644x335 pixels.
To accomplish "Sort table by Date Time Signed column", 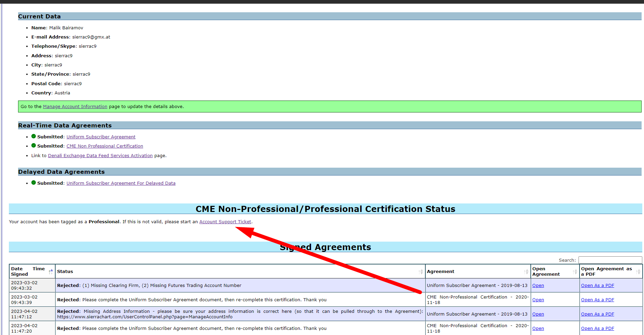I will coord(32,272).
